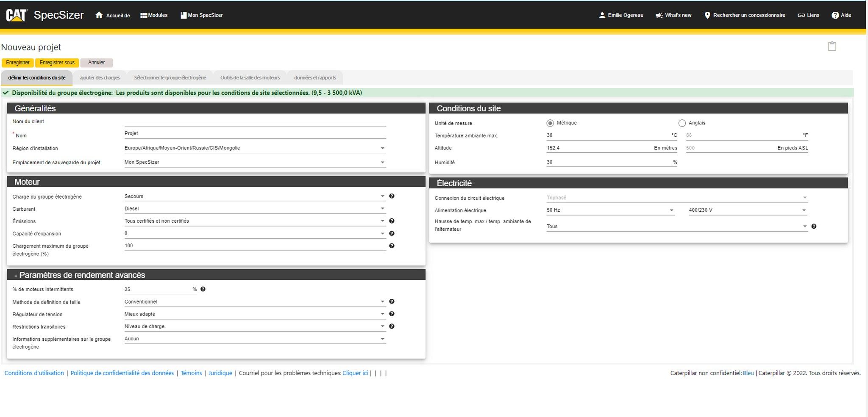Open the Conditions d'utilisation link
868x417 pixels.
(34, 373)
